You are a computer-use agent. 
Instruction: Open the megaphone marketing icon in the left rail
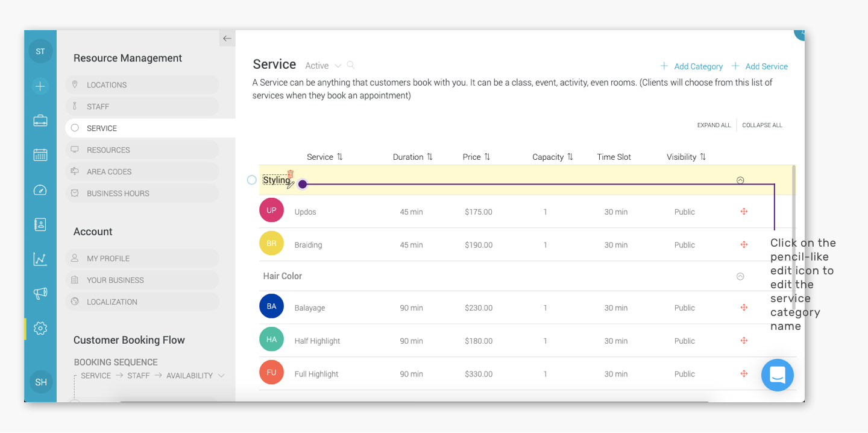tap(40, 294)
